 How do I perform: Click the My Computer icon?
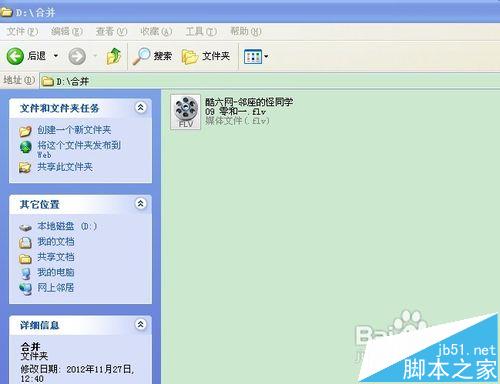[x=25, y=273]
